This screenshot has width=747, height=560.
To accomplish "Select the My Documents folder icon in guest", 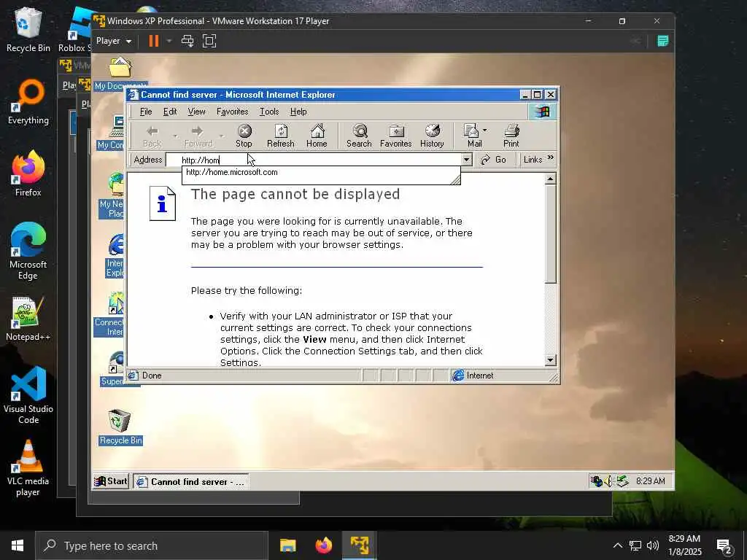I will click(x=120, y=74).
